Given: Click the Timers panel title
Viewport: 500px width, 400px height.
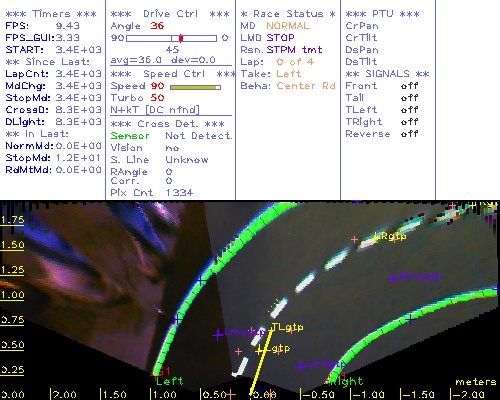Looking at the screenshot, I should tap(51, 14).
